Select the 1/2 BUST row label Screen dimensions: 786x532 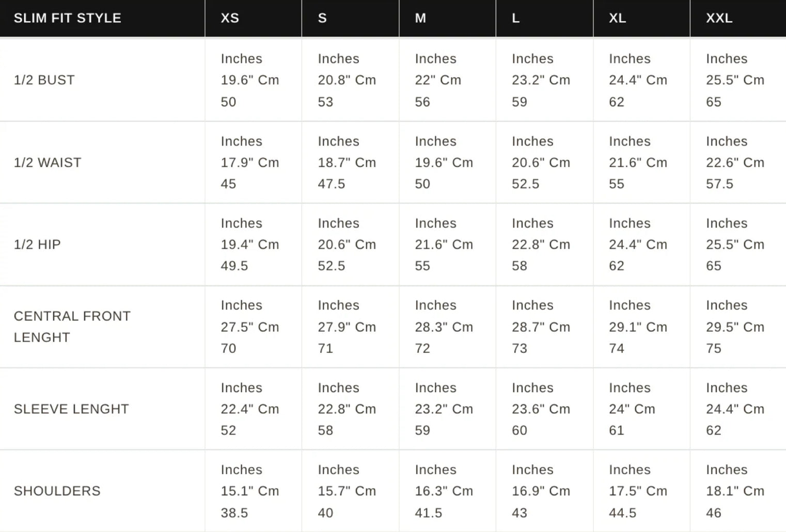pos(44,80)
